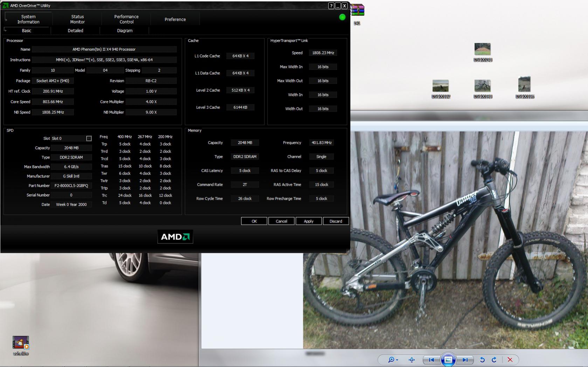588x367 pixels.
Task: Click the Memory Channel value Single
Action: [x=321, y=157]
